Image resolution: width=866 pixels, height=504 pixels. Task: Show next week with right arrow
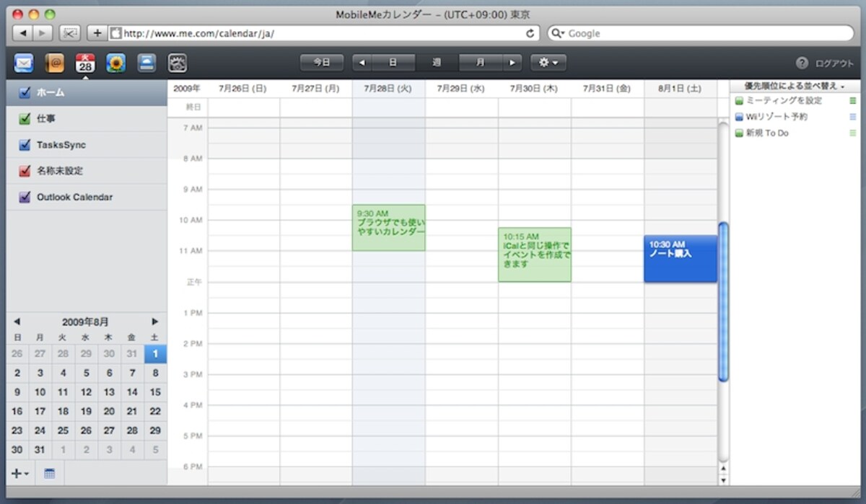512,63
